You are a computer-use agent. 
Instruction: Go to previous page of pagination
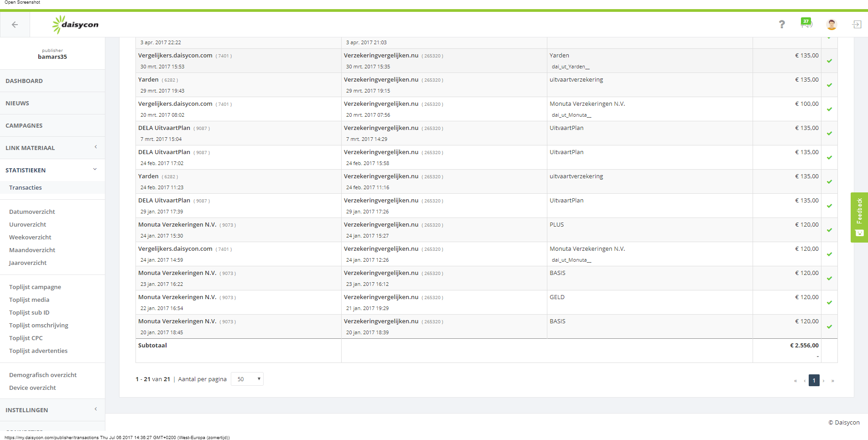point(805,381)
